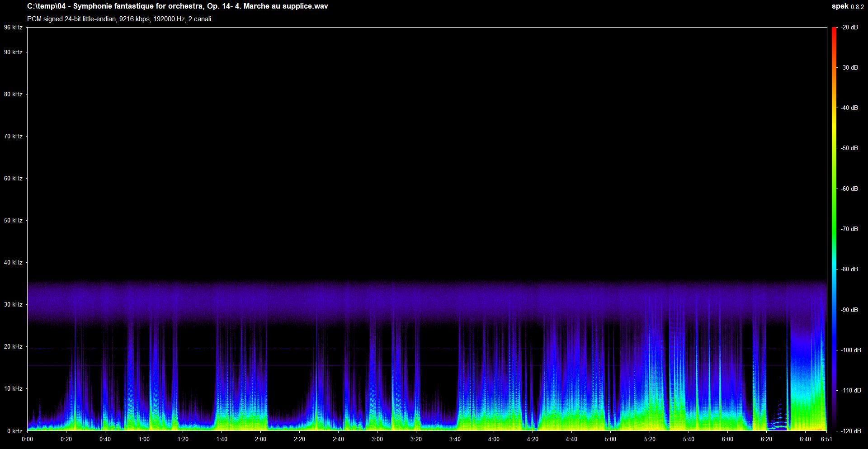This screenshot has width=868, height=449.
Task: Click the 40 kHz frequency axis label
Action: 14,262
